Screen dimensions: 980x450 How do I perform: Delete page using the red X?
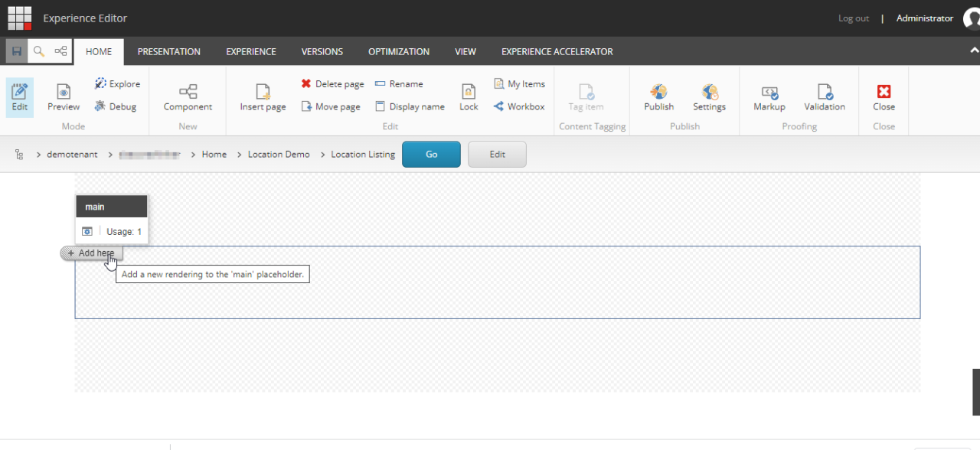pyautogui.click(x=306, y=84)
